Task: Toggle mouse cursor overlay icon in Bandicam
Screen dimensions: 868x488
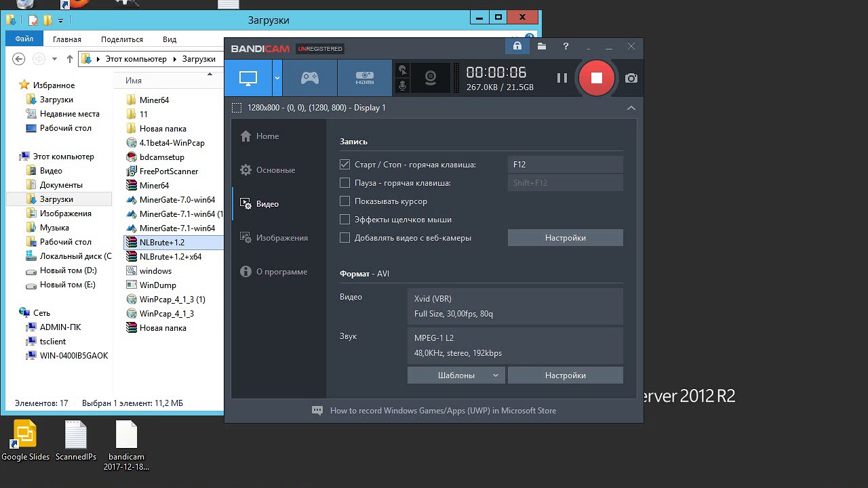Action: (403, 70)
